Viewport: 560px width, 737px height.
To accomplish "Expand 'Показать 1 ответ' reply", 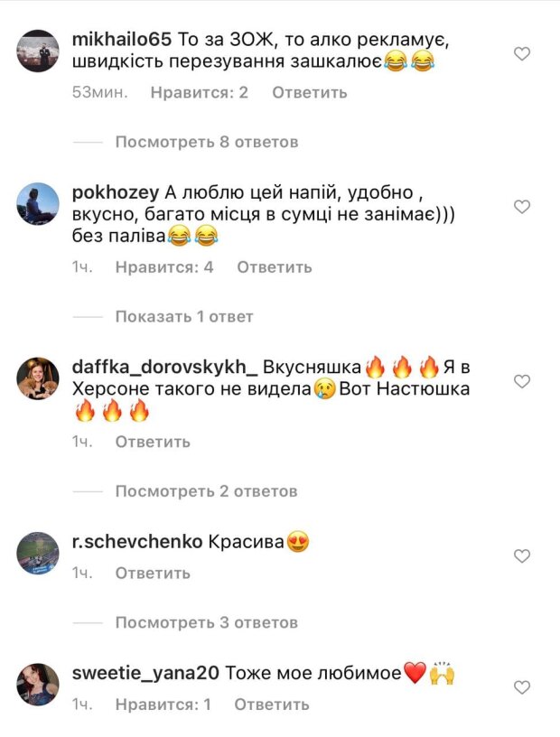I will (184, 317).
